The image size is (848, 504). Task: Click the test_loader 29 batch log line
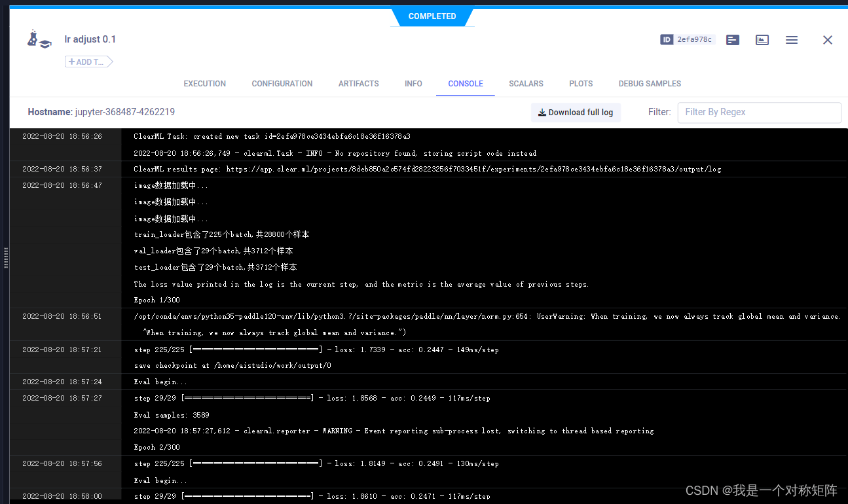click(x=215, y=267)
